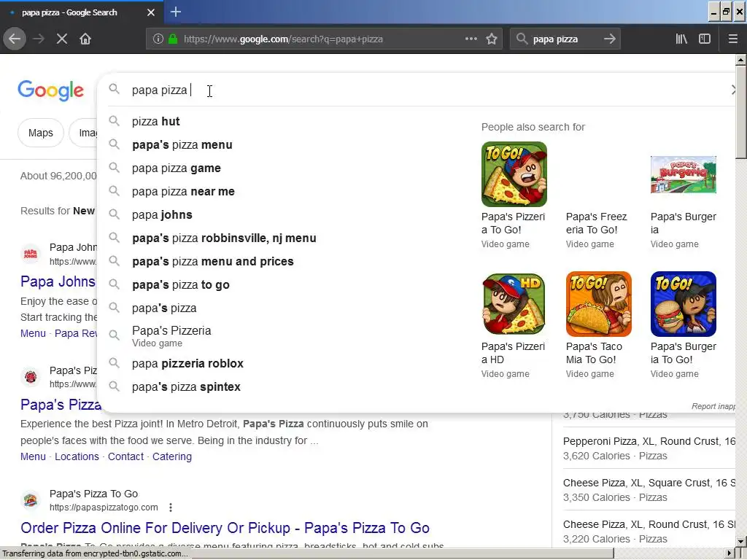
Task: Open site information (i) icon in address bar
Action: click(158, 39)
